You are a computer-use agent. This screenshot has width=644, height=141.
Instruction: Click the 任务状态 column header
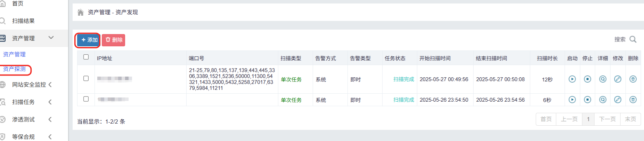click(395, 58)
